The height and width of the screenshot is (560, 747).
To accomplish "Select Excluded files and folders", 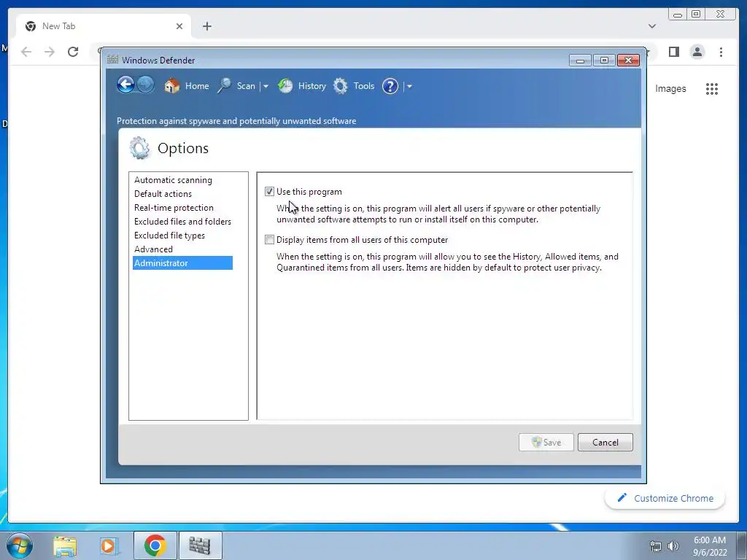I will pos(182,222).
